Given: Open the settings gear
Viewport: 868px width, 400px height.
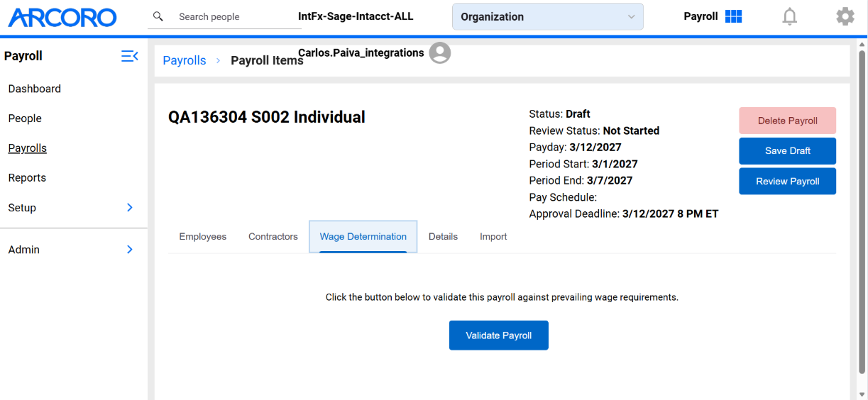Looking at the screenshot, I should [x=845, y=16].
